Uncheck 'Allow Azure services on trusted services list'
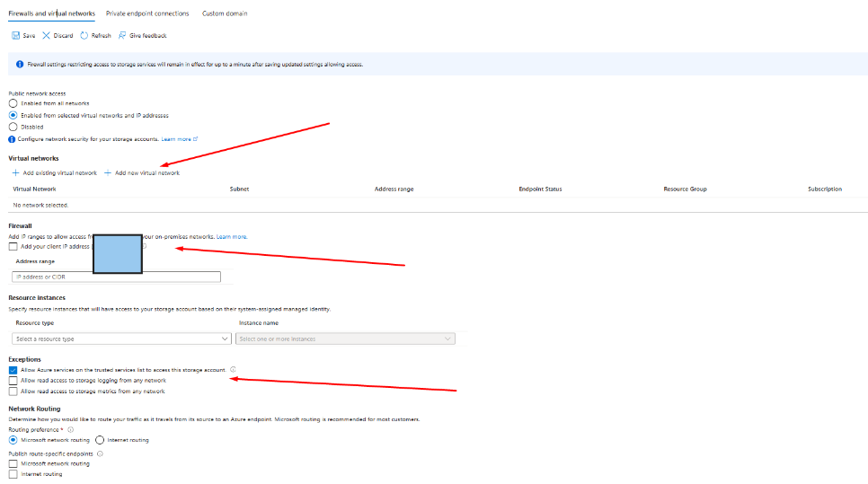 click(13, 369)
